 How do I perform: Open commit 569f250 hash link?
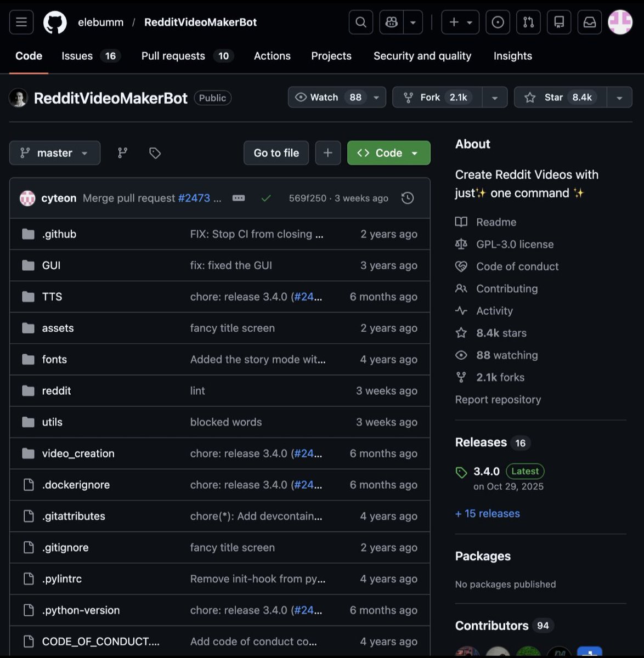(x=308, y=198)
